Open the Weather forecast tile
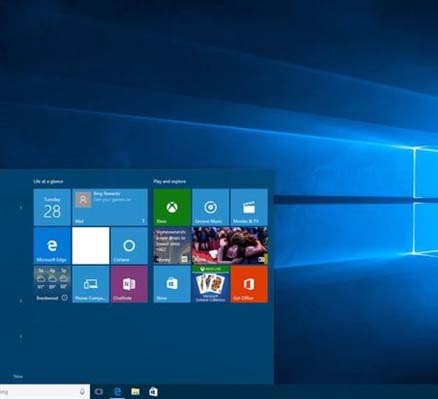Image resolution: width=438 pixels, height=399 pixels. pyautogui.click(x=52, y=284)
